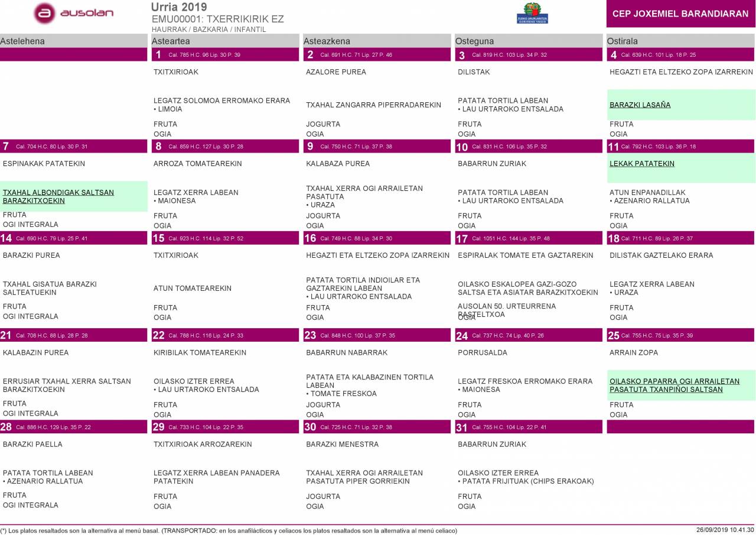This screenshot has height=535, width=756.
Task: Click the Ausolan 50. Urteurrena Pasteltxoa entry
Action: click(506, 310)
